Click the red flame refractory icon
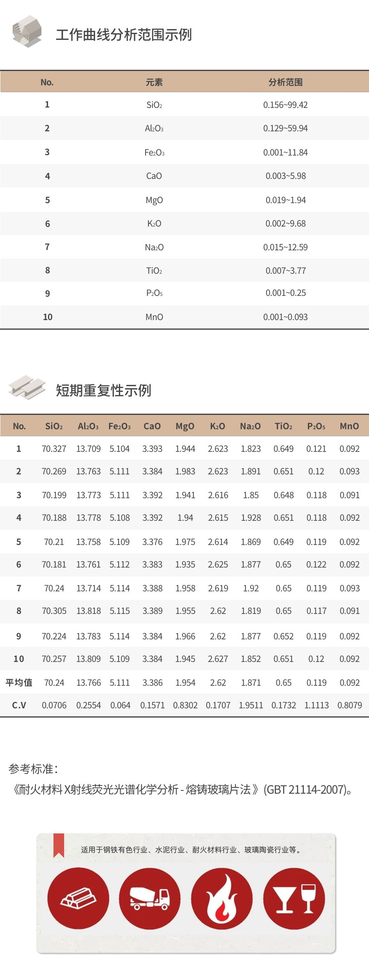 coord(222,898)
